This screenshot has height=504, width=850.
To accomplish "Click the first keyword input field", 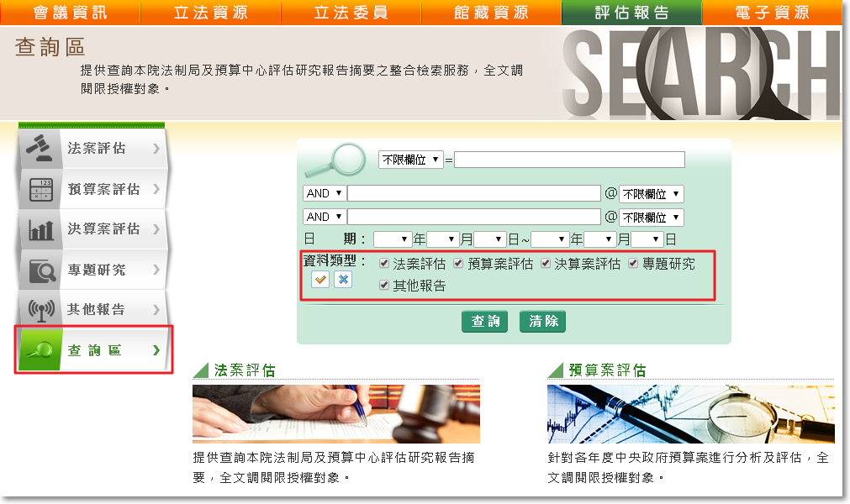I will (x=569, y=160).
